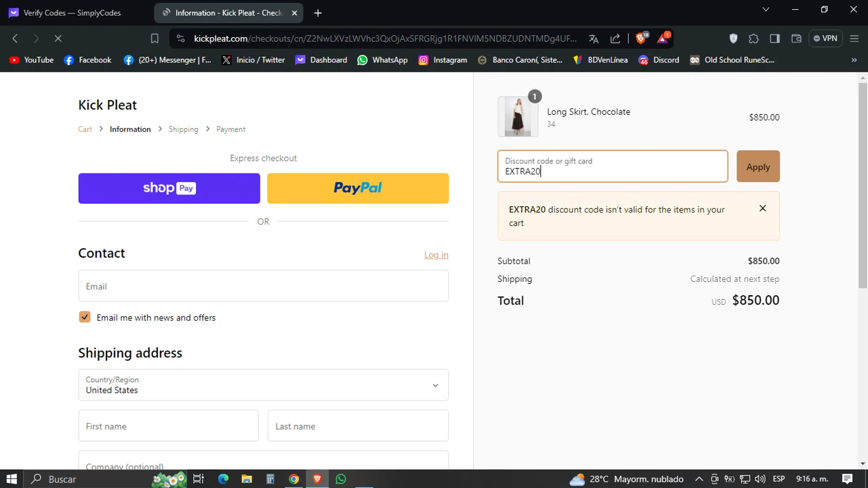Image resolution: width=868 pixels, height=488 pixels.
Task: Uncheck Email me with news and offers
Action: [84, 317]
